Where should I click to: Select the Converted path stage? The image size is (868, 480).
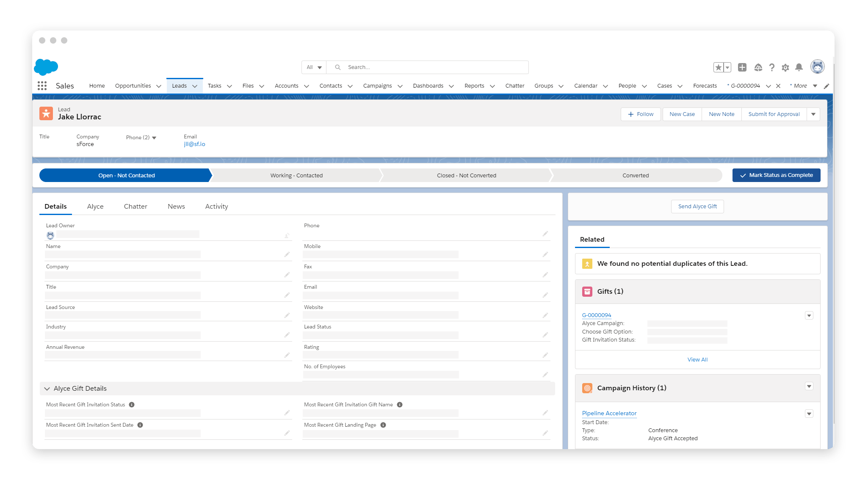pyautogui.click(x=636, y=176)
